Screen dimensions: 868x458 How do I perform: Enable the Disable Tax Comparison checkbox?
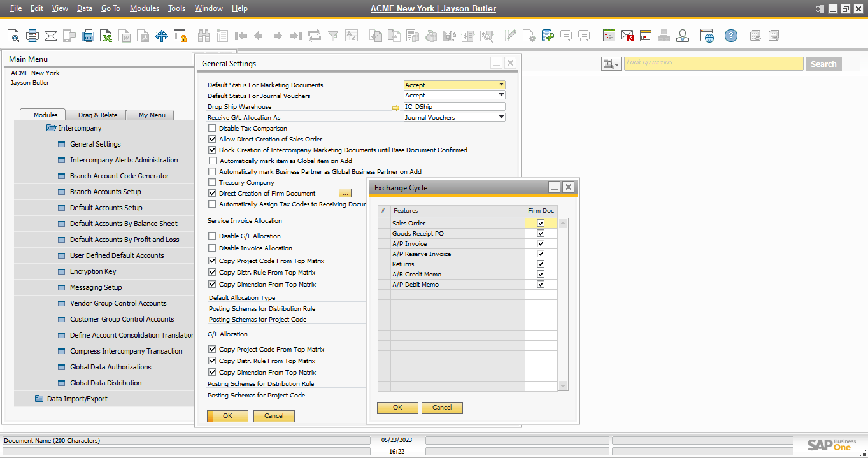(x=213, y=129)
